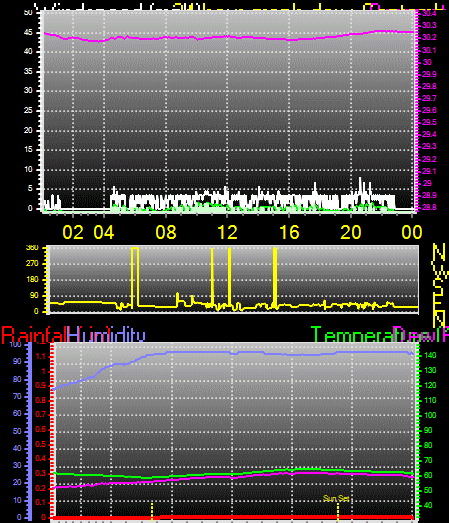Screen dimensions: 449x523
Task: Click the 30.2 pressure axis value
Action: coord(429,37)
